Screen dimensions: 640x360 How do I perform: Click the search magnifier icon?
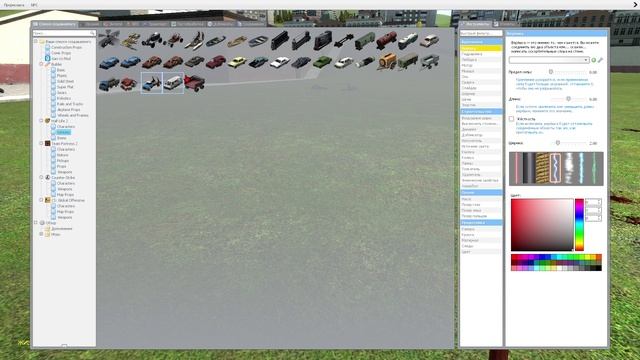click(92, 33)
